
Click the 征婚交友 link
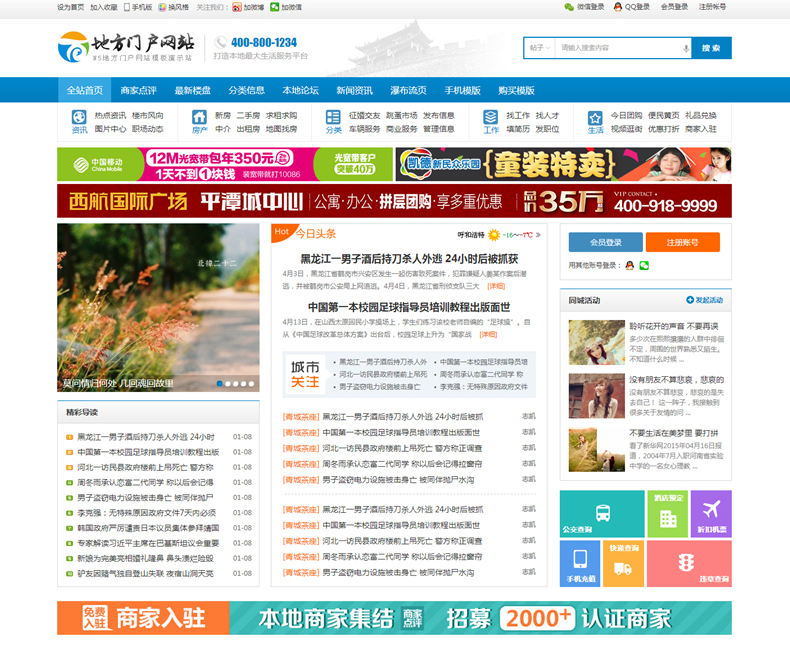tap(365, 115)
